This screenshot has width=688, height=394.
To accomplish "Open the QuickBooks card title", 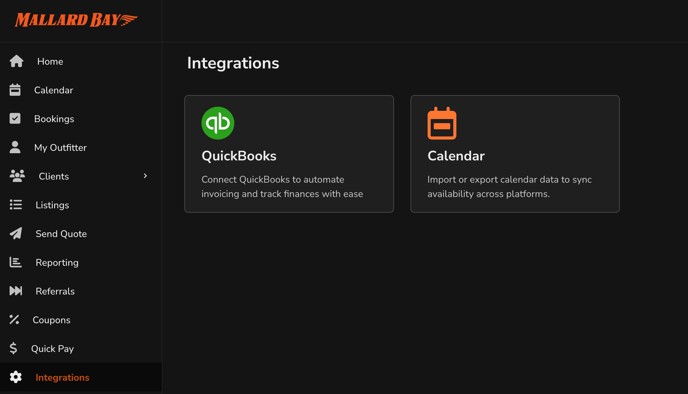I will tap(239, 156).
